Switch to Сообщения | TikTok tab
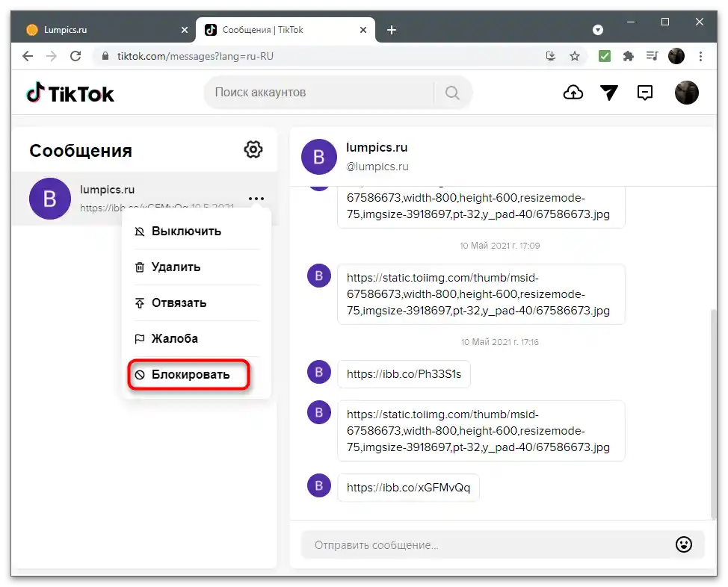This screenshot has height=587, width=728. (x=285, y=30)
